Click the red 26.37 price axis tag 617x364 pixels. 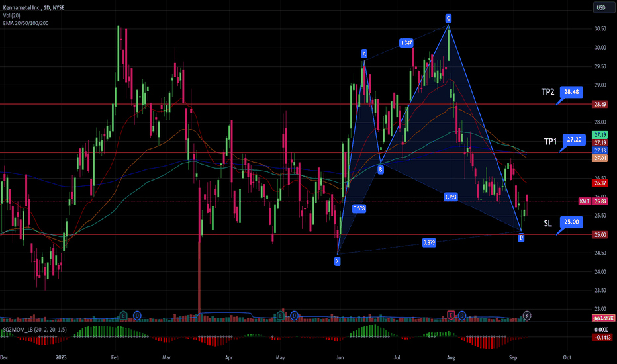click(x=600, y=183)
